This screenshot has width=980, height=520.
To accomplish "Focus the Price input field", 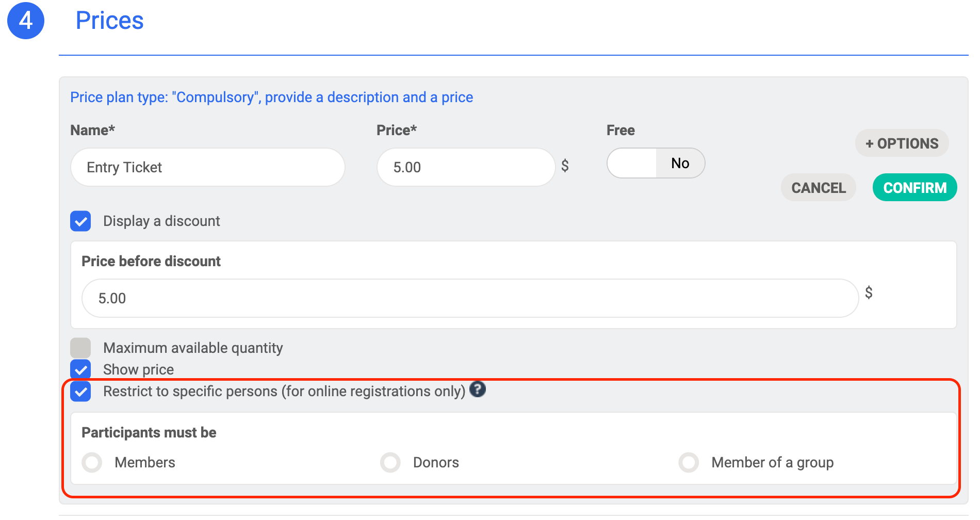I will tap(465, 167).
